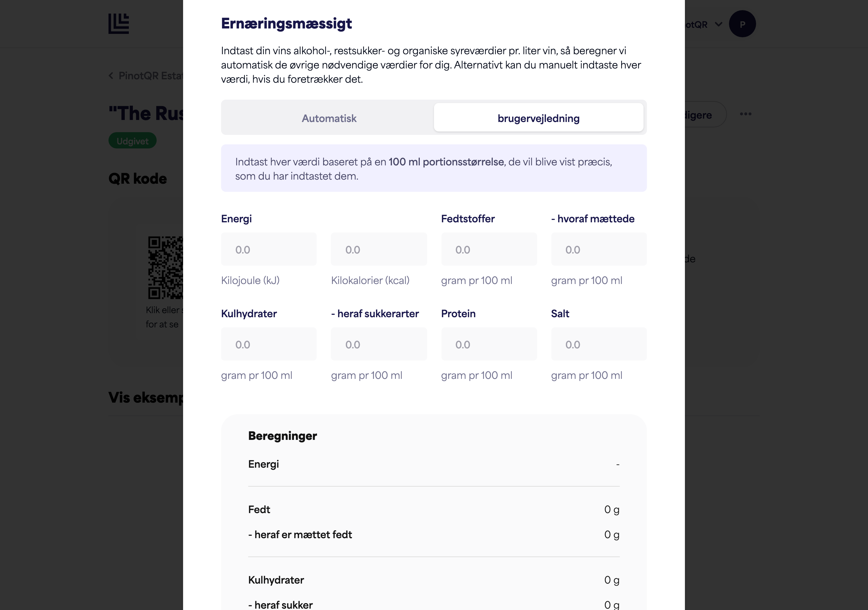The width and height of the screenshot is (868, 610).
Task: Switch to the Automatisk tab
Action: click(x=329, y=118)
